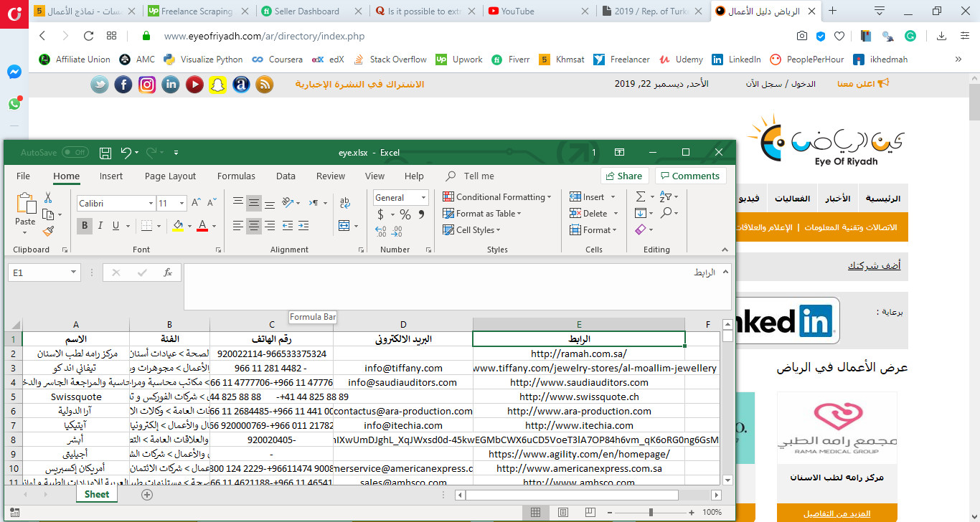Click the Save icon in Excel title bar
This screenshot has height=522, width=980.
105,153
